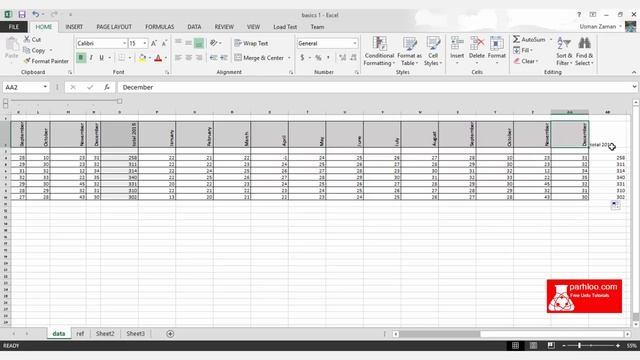Open the Merge & Center dropdown arrow

coord(289,58)
